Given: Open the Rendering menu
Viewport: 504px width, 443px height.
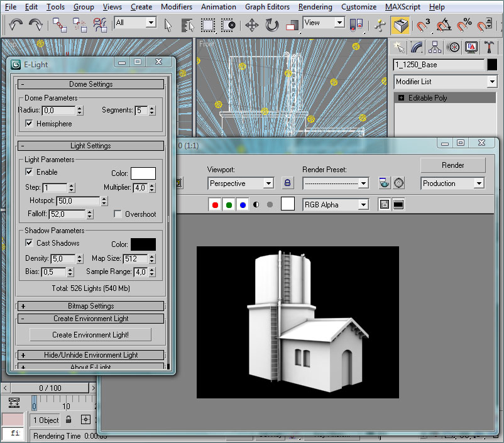Looking at the screenshot, I should point(315,7).
